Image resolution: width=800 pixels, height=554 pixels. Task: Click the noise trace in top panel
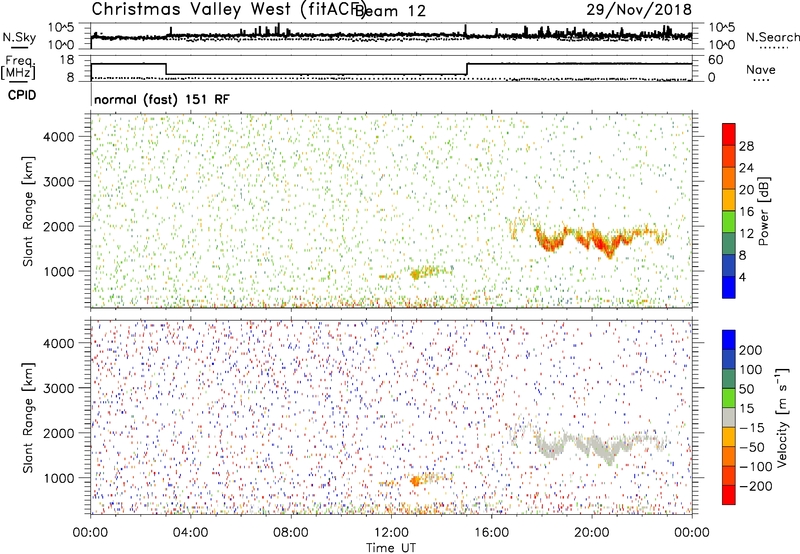[x=391, y=35]
